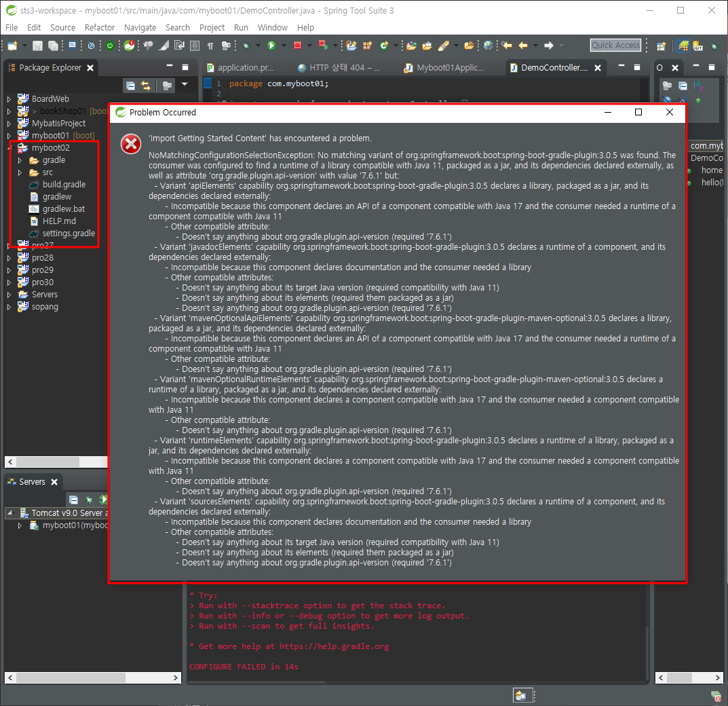Toggle Skip All Breakpoints icon

coord(92,45)
